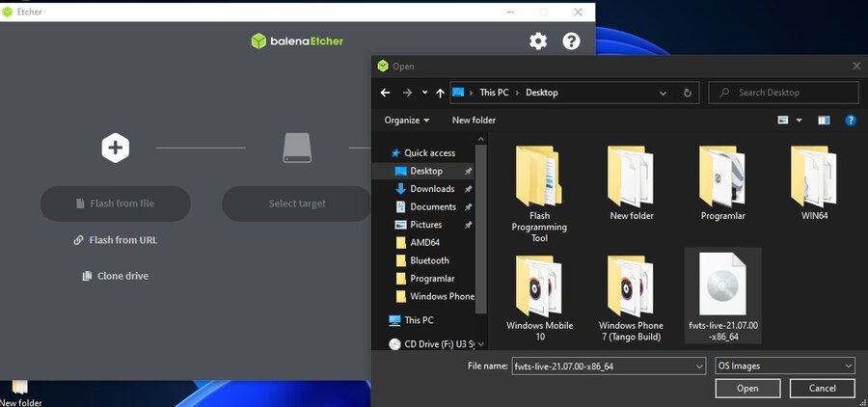Toggle the preview pane button
The width and height of the screenshot is (868, 407).
[x=824, y=121]
